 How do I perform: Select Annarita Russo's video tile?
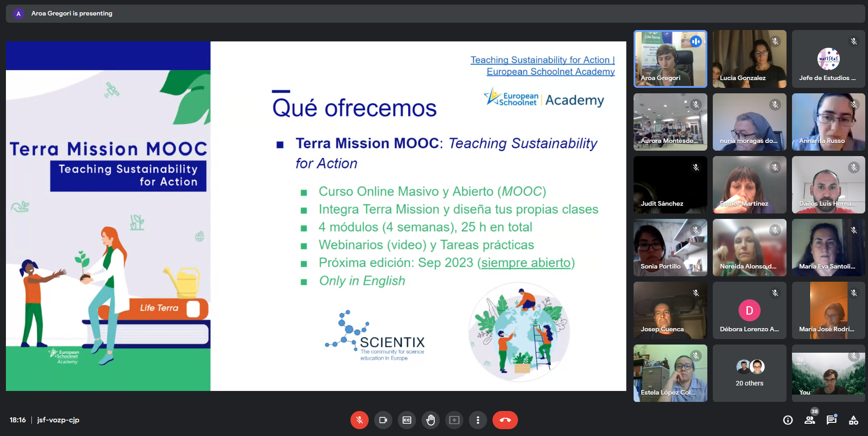pyautogui.click(x=828, y=122)
